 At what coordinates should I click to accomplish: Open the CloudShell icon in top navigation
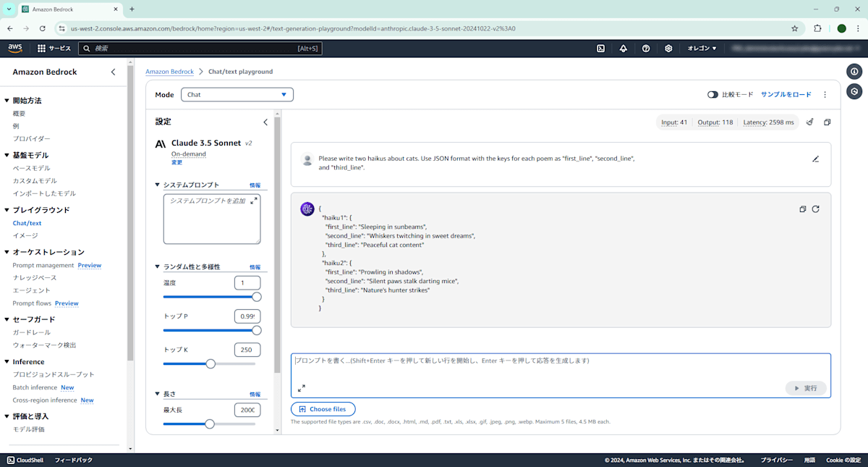[600, 49]
